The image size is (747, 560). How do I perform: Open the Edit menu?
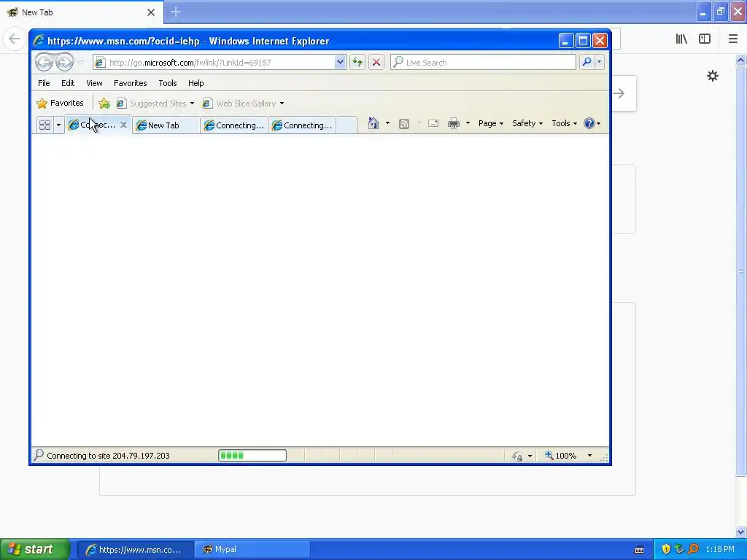click(x=68, y=83)
